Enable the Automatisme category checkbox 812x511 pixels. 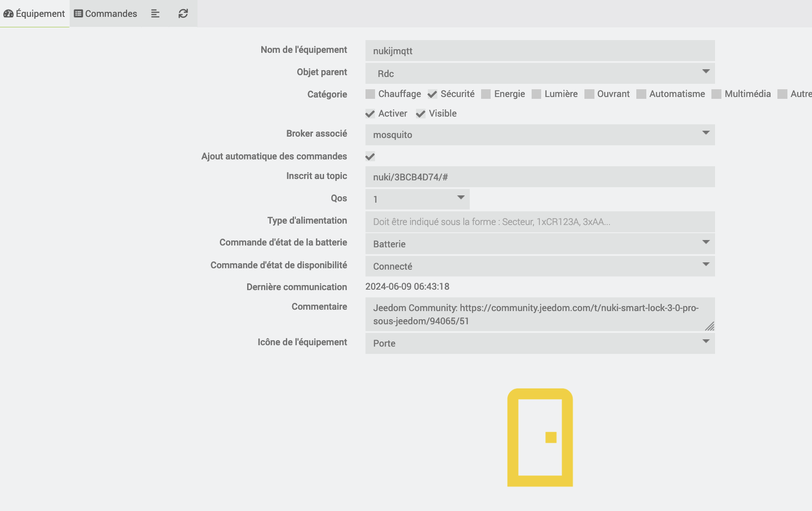click(641, 94)
